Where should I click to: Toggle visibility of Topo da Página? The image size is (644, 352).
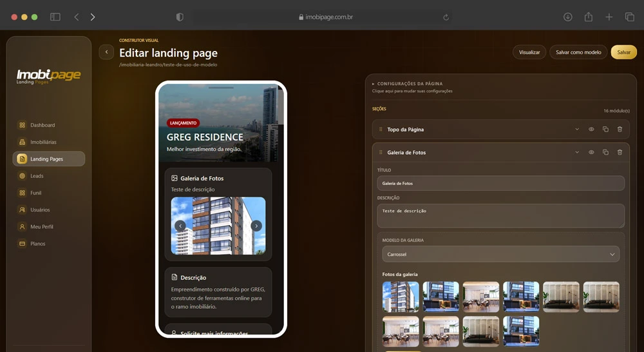click(591, 129)
